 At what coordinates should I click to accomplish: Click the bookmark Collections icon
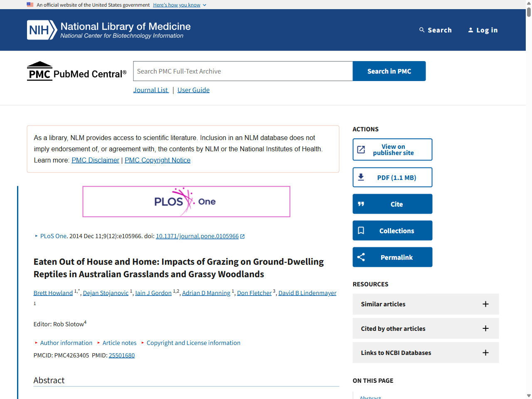[361, 231]
